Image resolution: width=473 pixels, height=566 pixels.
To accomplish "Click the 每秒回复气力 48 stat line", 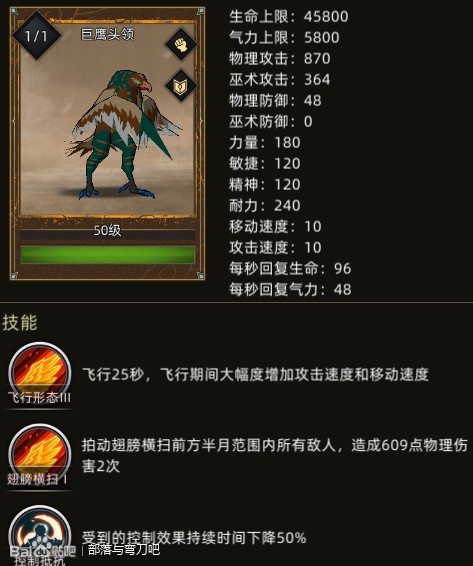I will click(x=290, y=289).
